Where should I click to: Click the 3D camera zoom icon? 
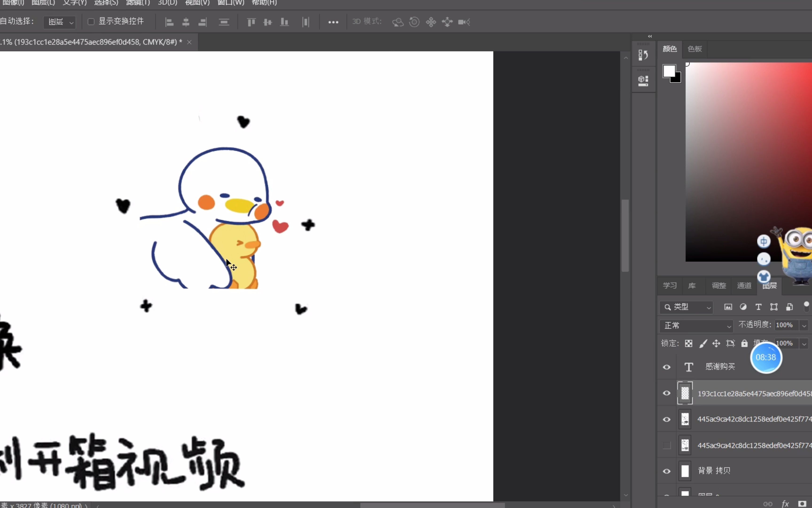(x=464, y=22)
